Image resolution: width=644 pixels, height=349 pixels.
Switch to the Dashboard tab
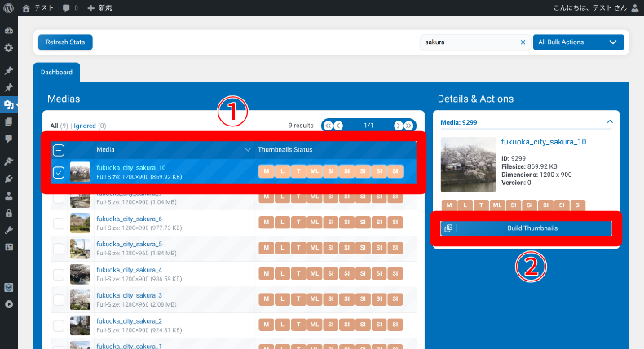tap(56, 72)
